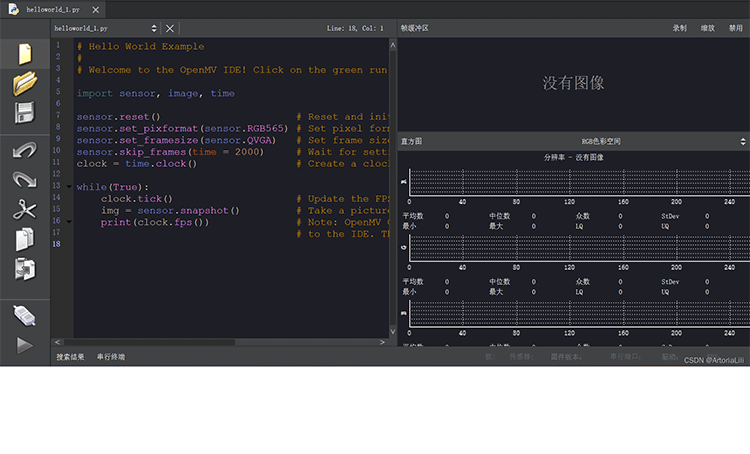Open the helloworld_1.py document dropdown
750x454 pixels.
[x=106, y=29]
